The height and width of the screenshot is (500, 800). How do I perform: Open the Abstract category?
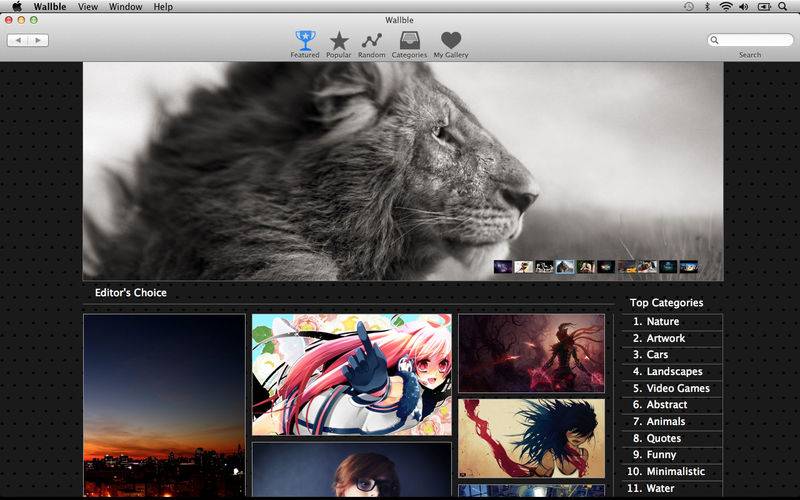coord(666,405)
